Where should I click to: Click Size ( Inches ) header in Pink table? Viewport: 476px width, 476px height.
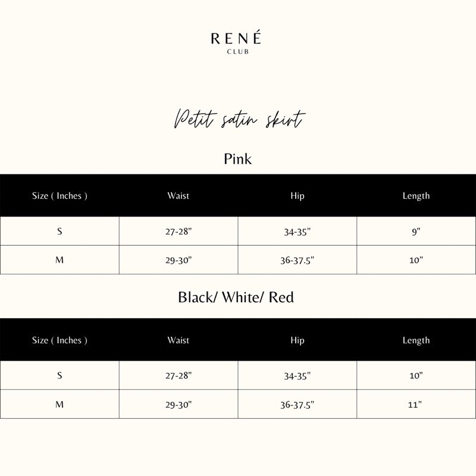59,196
